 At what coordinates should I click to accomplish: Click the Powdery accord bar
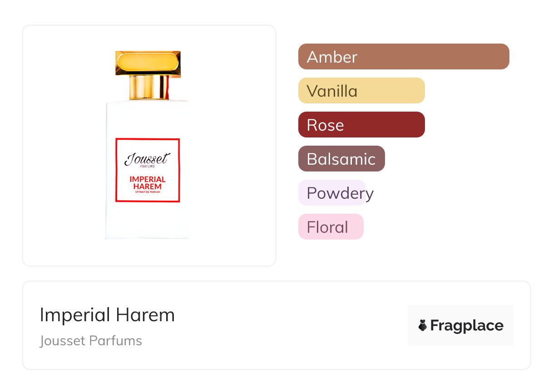(x=332, y=193)
